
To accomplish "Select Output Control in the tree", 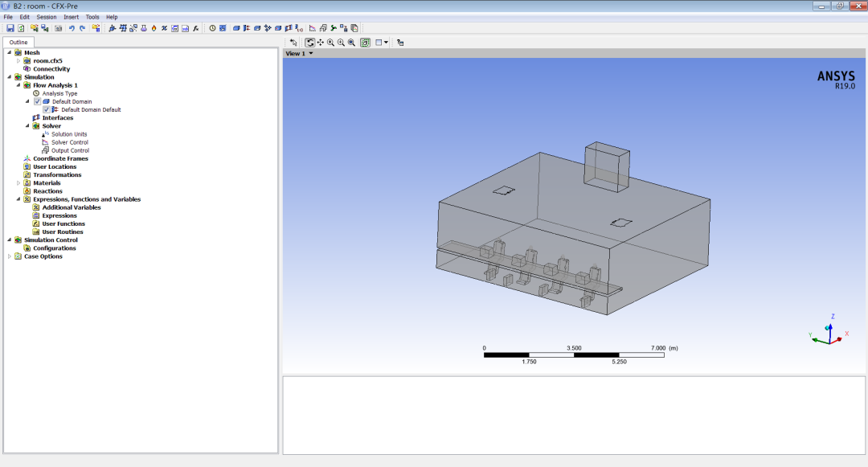I will click(x=70, y=150).
